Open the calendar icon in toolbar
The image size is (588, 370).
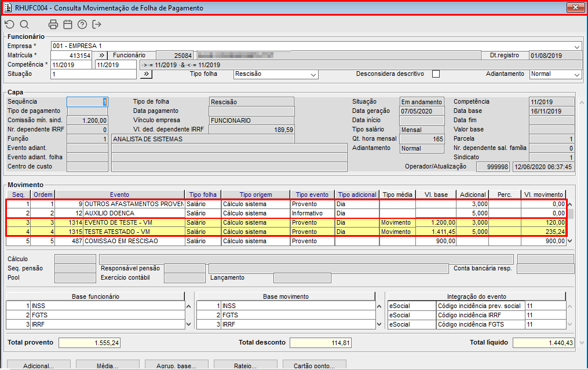(x=68, y=24)
